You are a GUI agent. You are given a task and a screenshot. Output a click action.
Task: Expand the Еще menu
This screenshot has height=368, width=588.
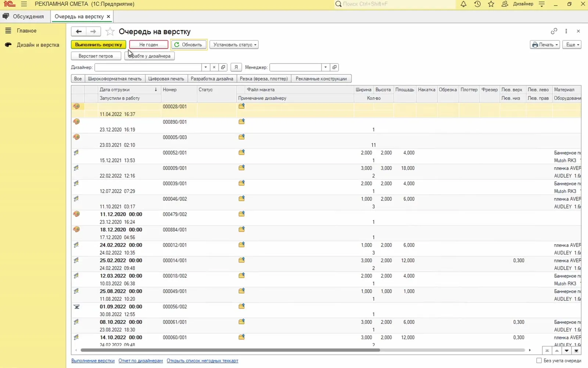572,45
